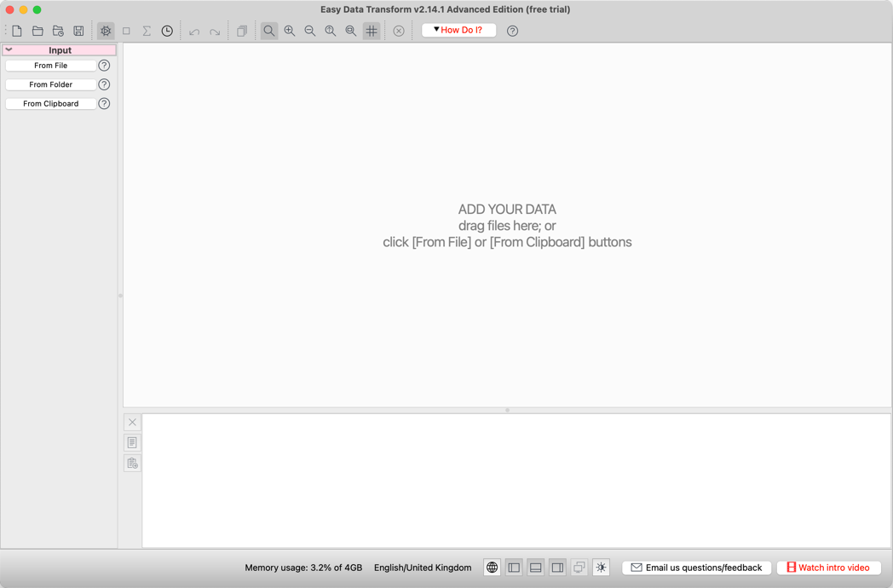Click the Watch intro video link
The image size is (893, 588).
[828, 568]
